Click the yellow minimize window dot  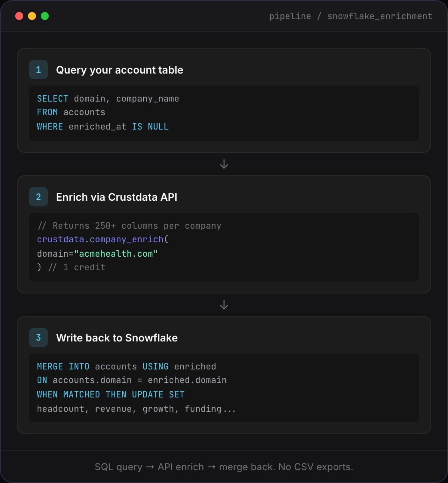pos(32,16)
